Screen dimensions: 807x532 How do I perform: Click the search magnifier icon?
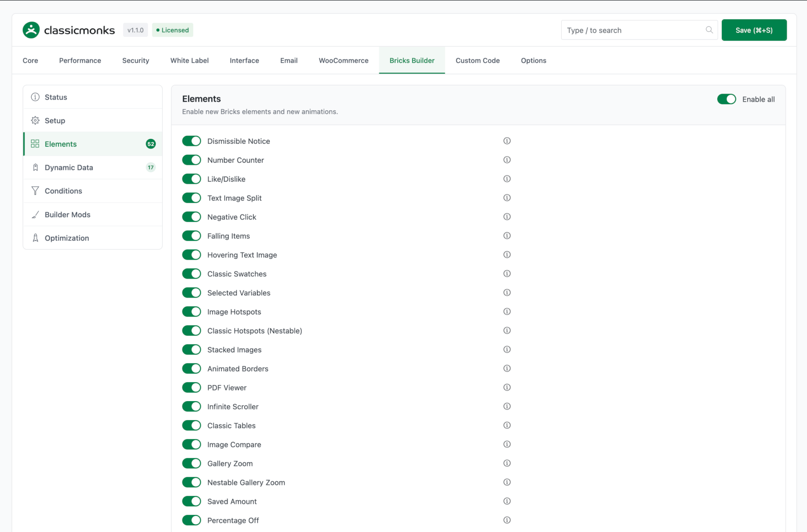709,30
